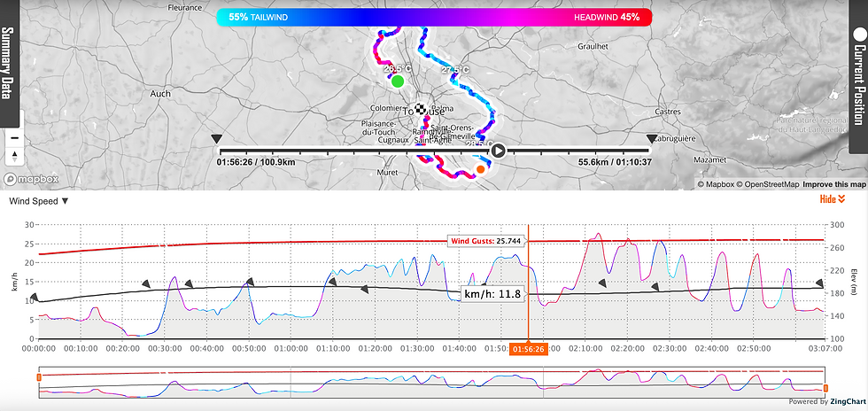Click wind direction arrow near 02:26:00
The height and width of the screenshot is (411, 868).
coord(655,287)
